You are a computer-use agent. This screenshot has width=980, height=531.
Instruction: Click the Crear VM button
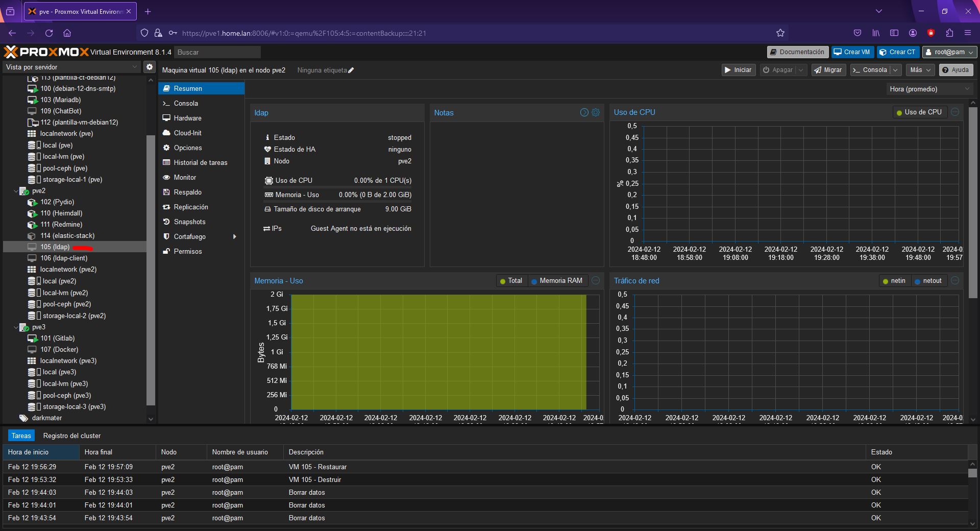[852, 52]
